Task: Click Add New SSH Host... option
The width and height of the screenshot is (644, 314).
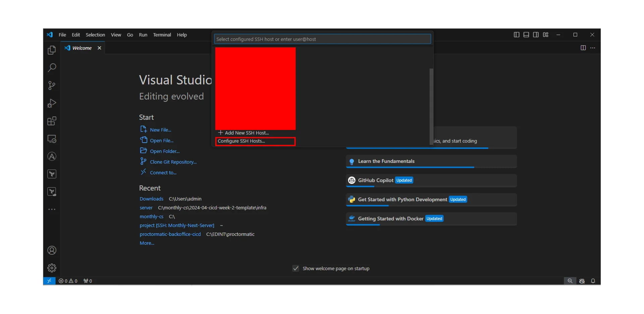Action: pyautogui.click(x=247, y=133)
